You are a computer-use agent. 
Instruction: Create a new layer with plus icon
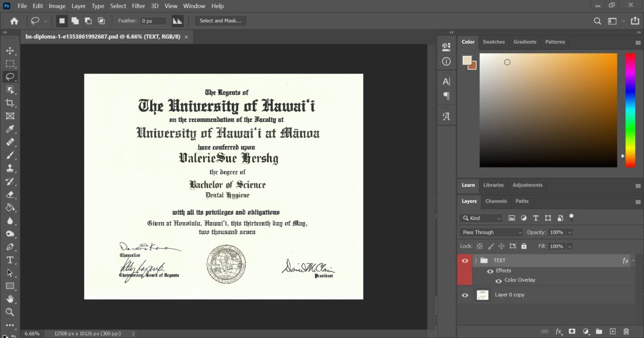pos(612,331)
